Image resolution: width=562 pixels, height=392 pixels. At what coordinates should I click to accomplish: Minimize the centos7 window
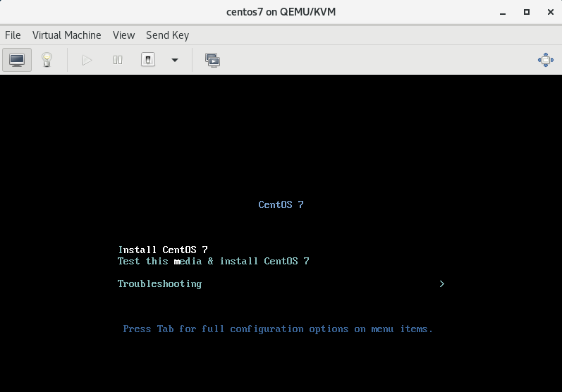(503, 12)
